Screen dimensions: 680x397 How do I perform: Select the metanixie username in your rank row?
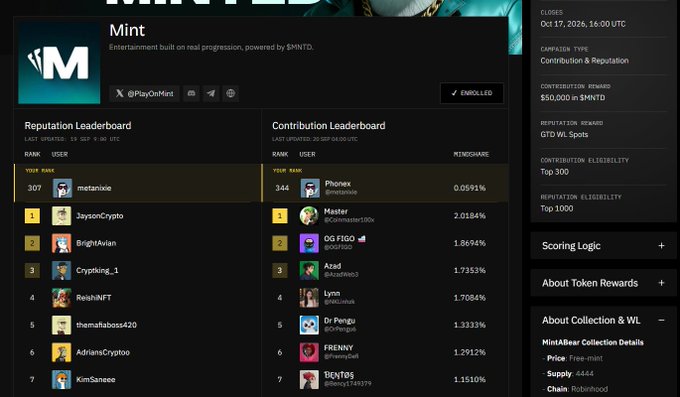(x=94, y=188)
